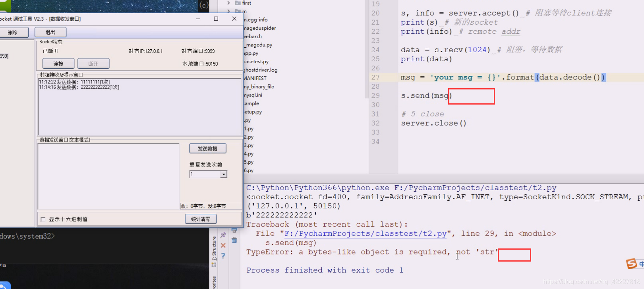
Task: Click 'server.close()' on line 32
Action: click(433, 123)
